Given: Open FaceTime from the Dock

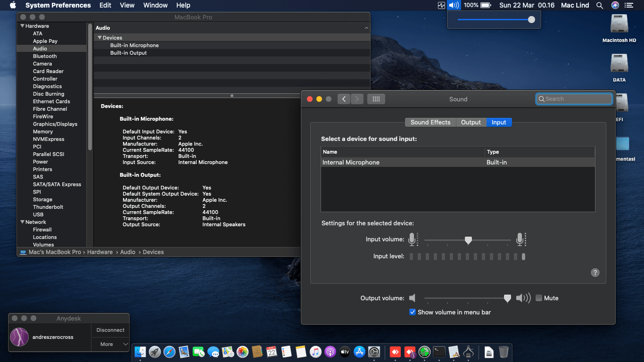Looking at the screenshot, I should [x=198, y=352].
